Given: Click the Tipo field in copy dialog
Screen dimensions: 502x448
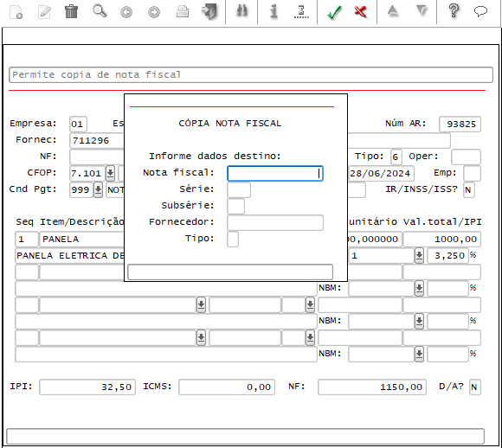Looking at the screenshot, I should click(x=233, y=239).
